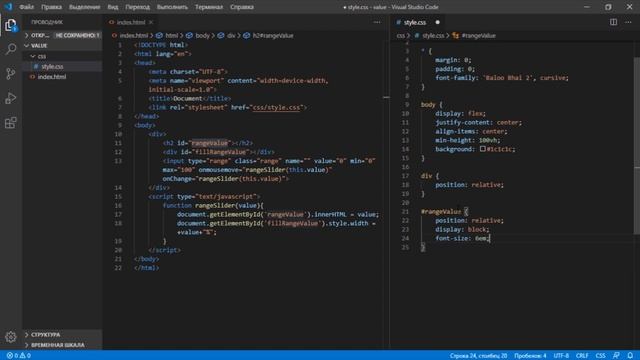This screenshot has height=360, width=640.
Task: Change indentation via Пробелов: 4
Action: pyautogui.click(x=530, y=356)
